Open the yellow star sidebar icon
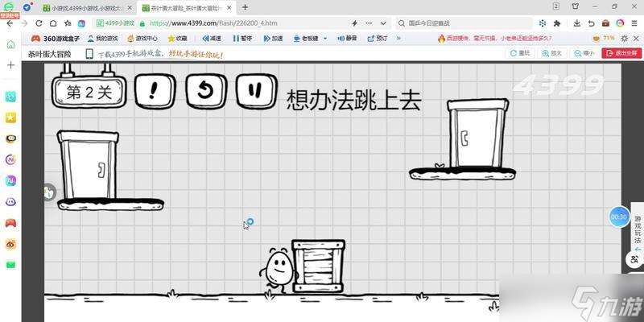The width and height of the screenshot is (644, 322). [10, 118]
